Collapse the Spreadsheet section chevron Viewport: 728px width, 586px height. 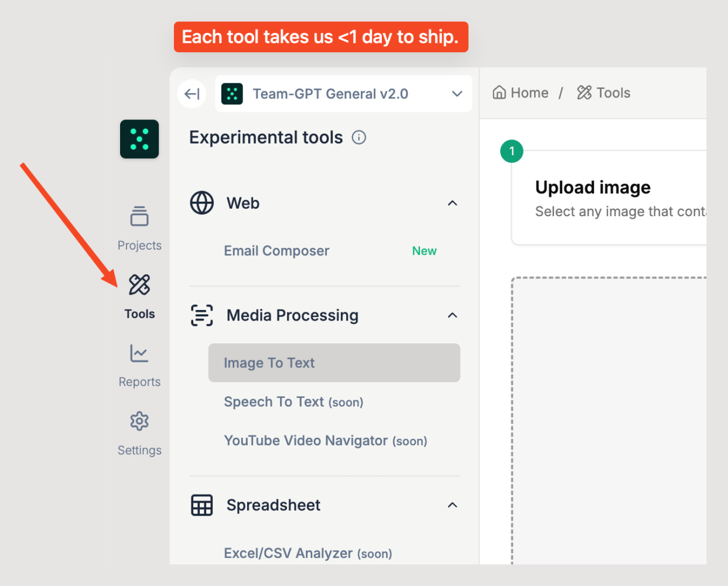pos(452,505)
